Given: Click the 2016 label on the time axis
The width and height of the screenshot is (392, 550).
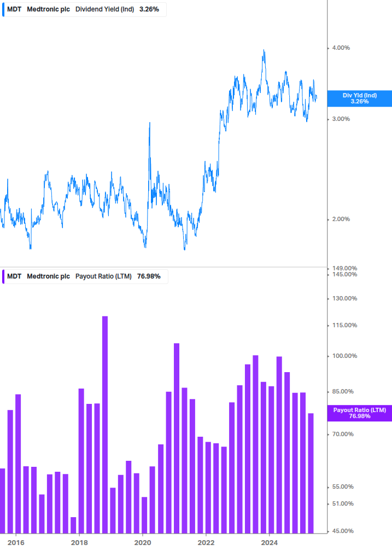Looking at the screenshot, I should click(x=16, y=543).
